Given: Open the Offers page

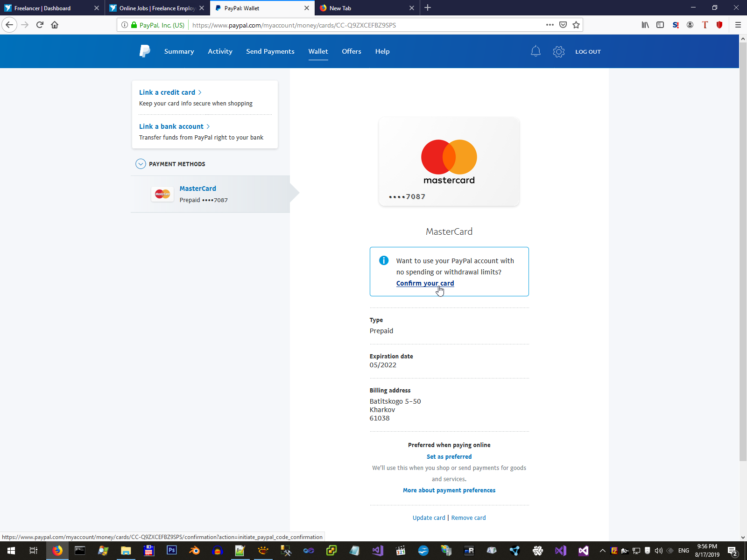Looking at the screenshot, I should [x=352, y=51].
